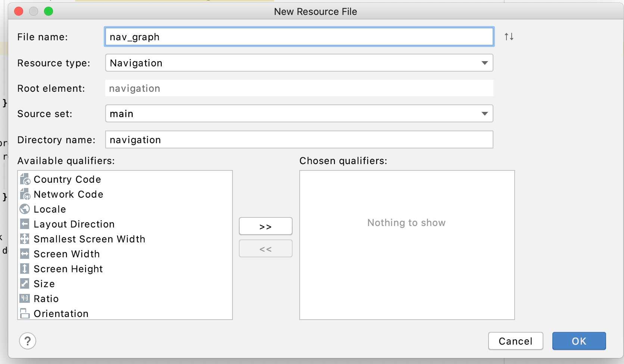
Task: Open the help question mark button
Action: pos(28,341)
